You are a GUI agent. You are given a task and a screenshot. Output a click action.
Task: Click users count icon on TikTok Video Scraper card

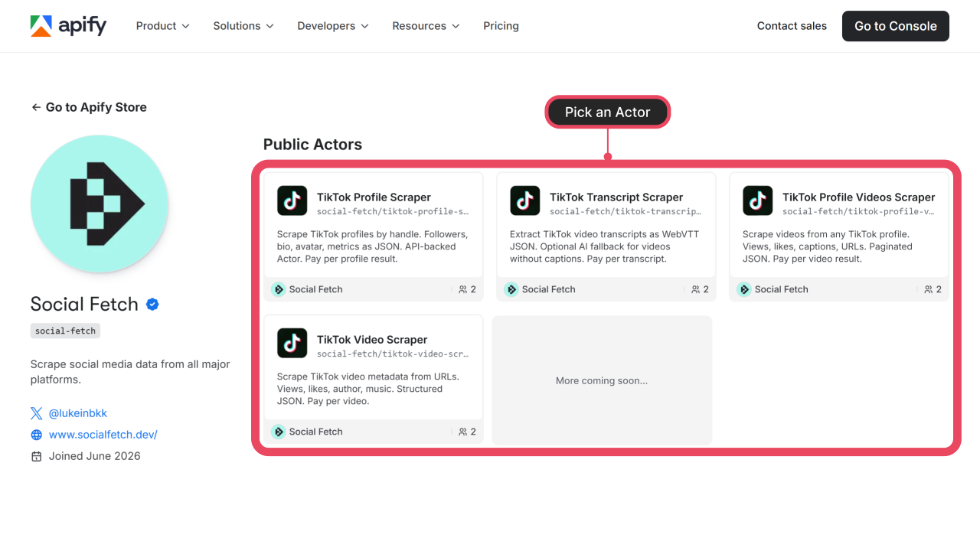462,432
